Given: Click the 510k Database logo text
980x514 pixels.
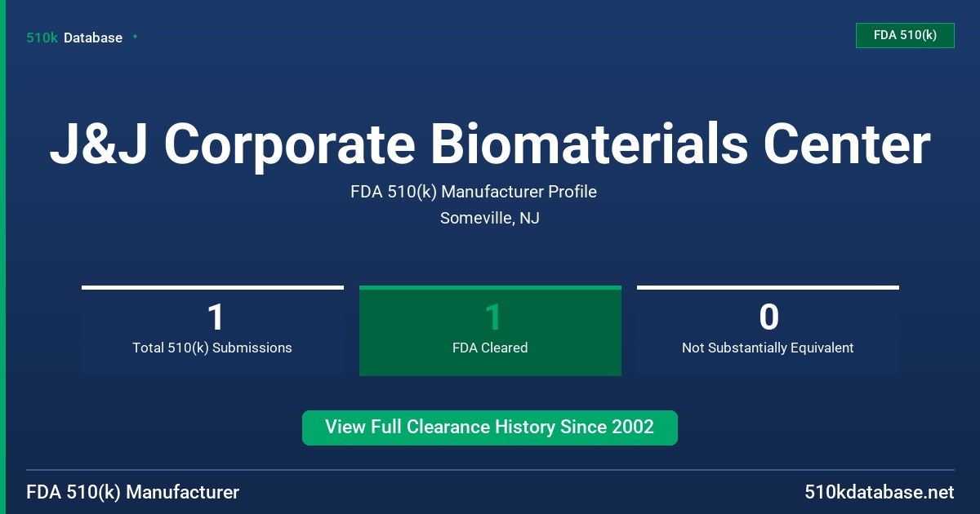Looking at the screenshot, I should coord(74,38).
